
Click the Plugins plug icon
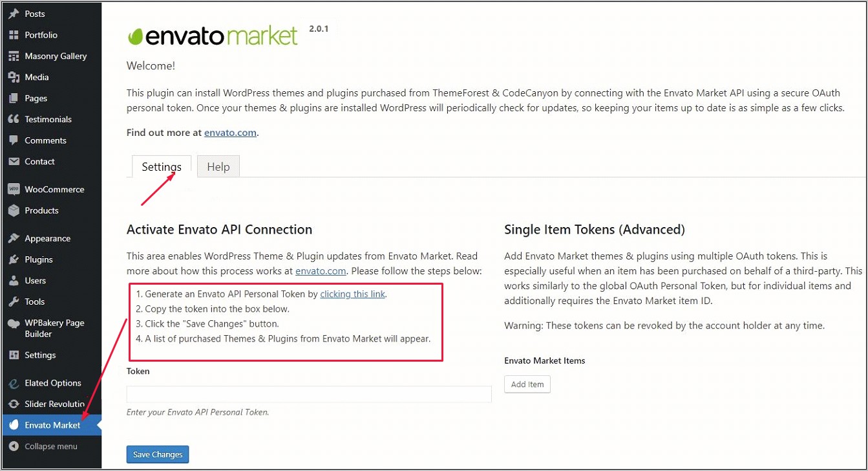[x=14, y=259]
